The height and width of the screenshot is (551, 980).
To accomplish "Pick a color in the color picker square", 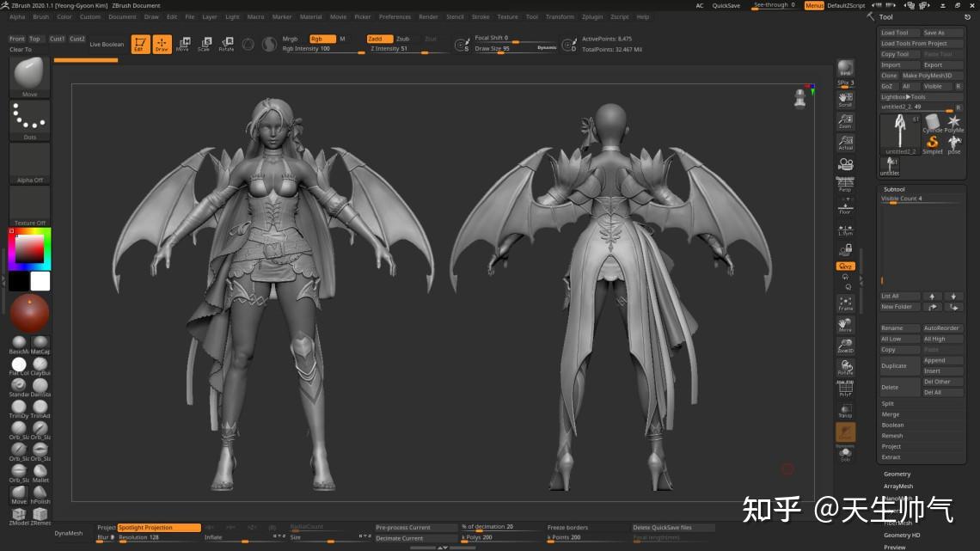I will pyautogui.click(x=29, y=248).
